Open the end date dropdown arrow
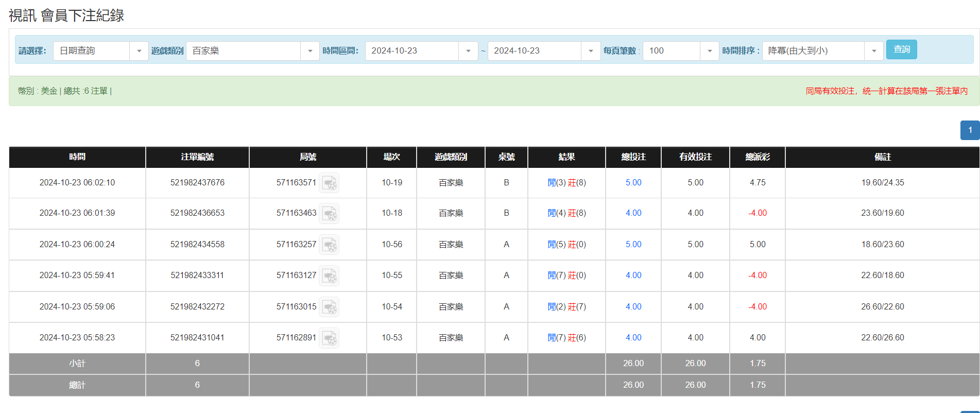The image size is (980, 413). pos(591,51)
